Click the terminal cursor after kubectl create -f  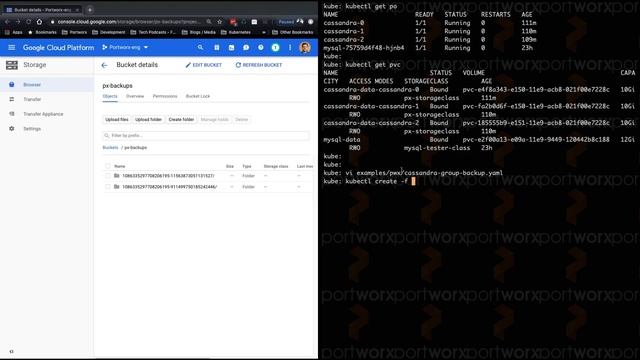click(413, 181)
